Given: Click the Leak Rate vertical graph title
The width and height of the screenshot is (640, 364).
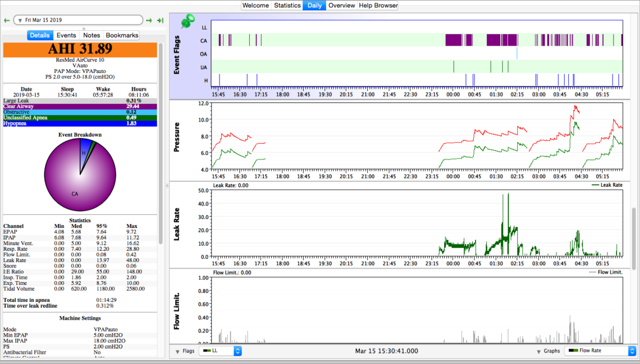Looking at the screenshot, I should pos(177,224).
